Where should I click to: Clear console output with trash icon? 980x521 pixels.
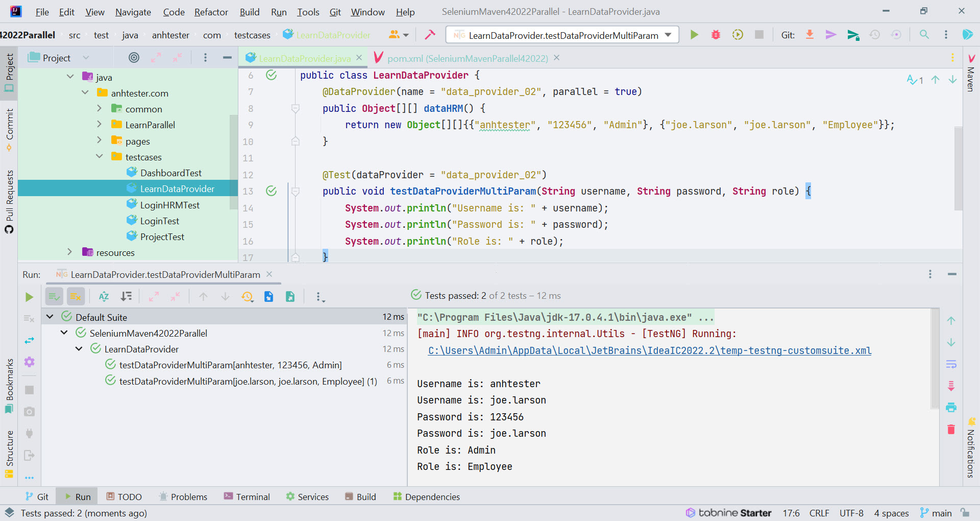pyautogui.click(x=951, y=429)
